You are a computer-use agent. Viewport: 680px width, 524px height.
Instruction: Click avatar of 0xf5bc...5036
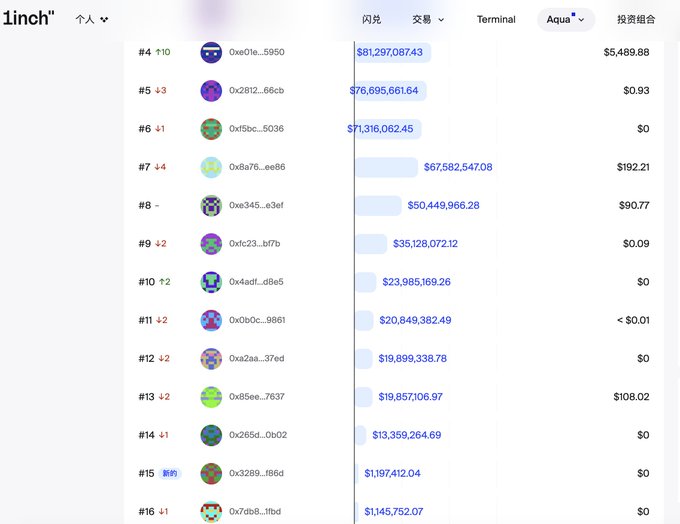click(211, 129)
